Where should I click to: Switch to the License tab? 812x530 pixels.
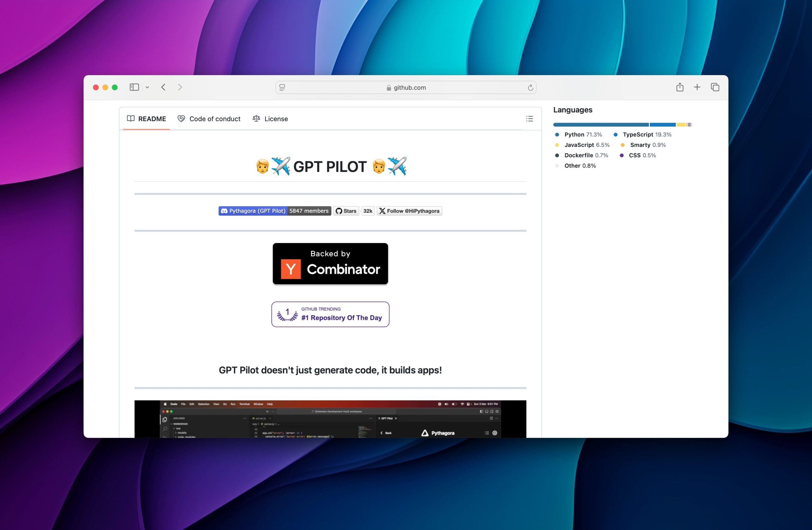pyautogui.click(x=276, y=118)
